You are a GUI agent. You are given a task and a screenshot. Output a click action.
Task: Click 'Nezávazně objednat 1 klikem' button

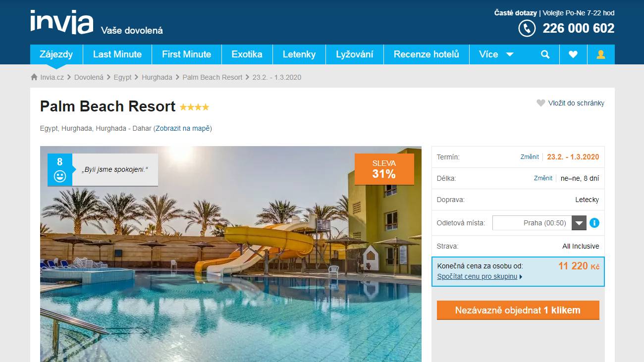518,310
